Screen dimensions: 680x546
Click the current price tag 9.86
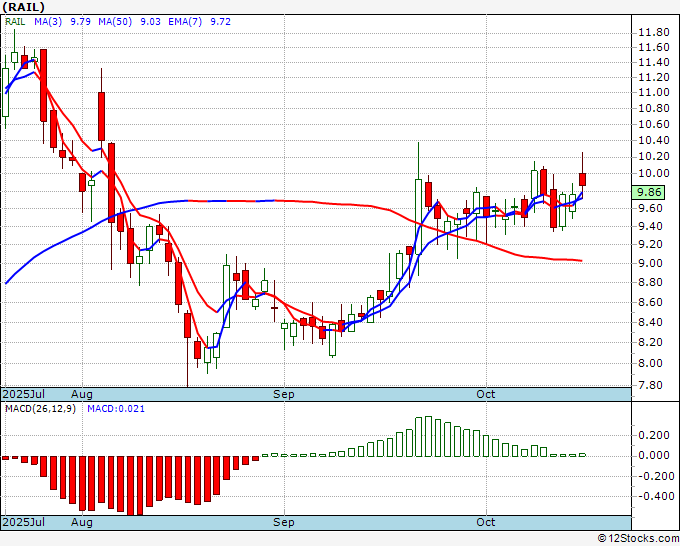(648, 192)
